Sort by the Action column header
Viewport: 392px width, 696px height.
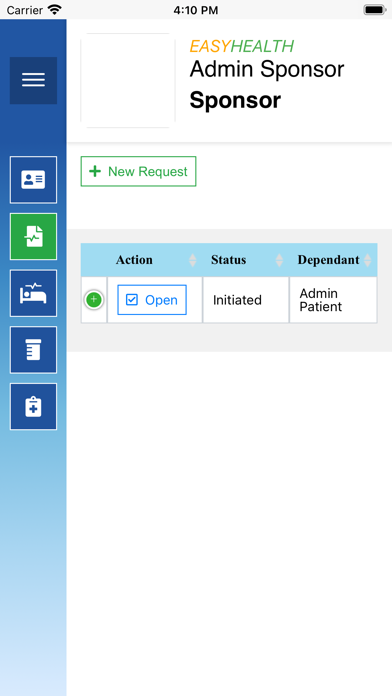154,260
